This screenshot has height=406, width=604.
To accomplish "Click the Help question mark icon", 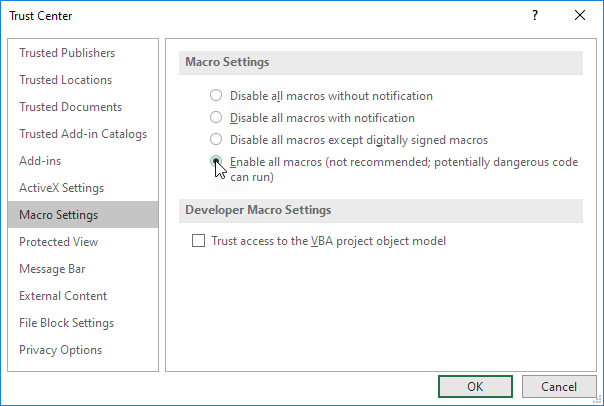I will (535, 16).
